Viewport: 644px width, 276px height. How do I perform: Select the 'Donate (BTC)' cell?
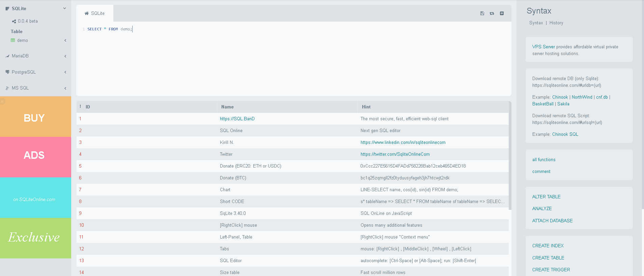coord(287,178)
